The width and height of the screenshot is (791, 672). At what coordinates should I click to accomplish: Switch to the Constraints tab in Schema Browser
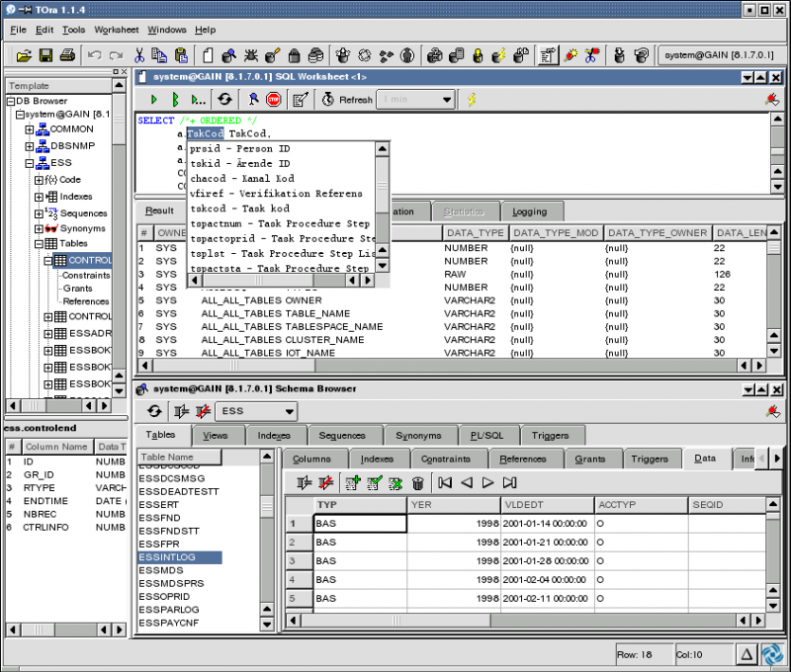446,460
